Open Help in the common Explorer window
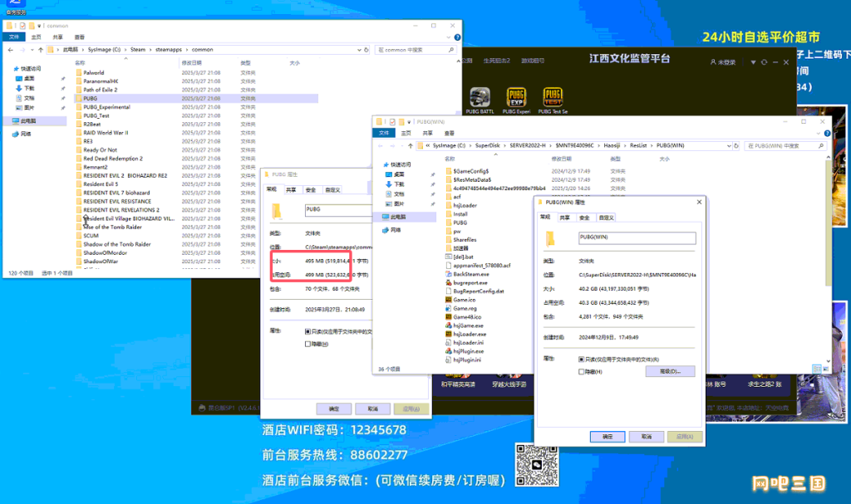Viewport: 851px width, 504px height. pyautogui.click(x=458, y=37)
